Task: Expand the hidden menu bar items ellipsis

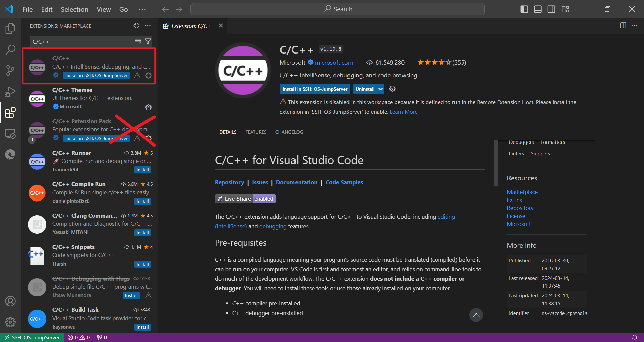Action: coord(142,9)
